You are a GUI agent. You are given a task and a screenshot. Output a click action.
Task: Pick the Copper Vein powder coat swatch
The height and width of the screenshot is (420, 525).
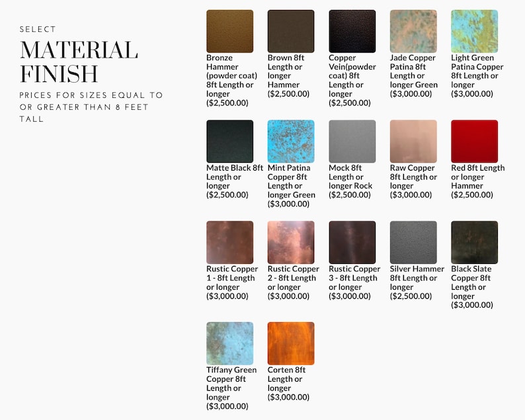(352, 31)
